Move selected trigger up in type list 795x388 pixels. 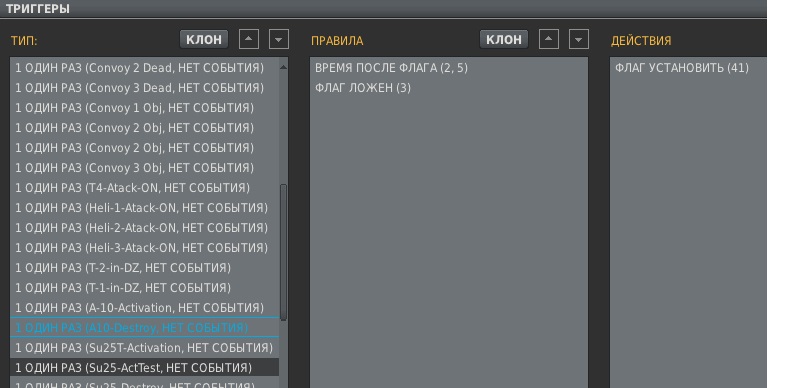[248, 39]
